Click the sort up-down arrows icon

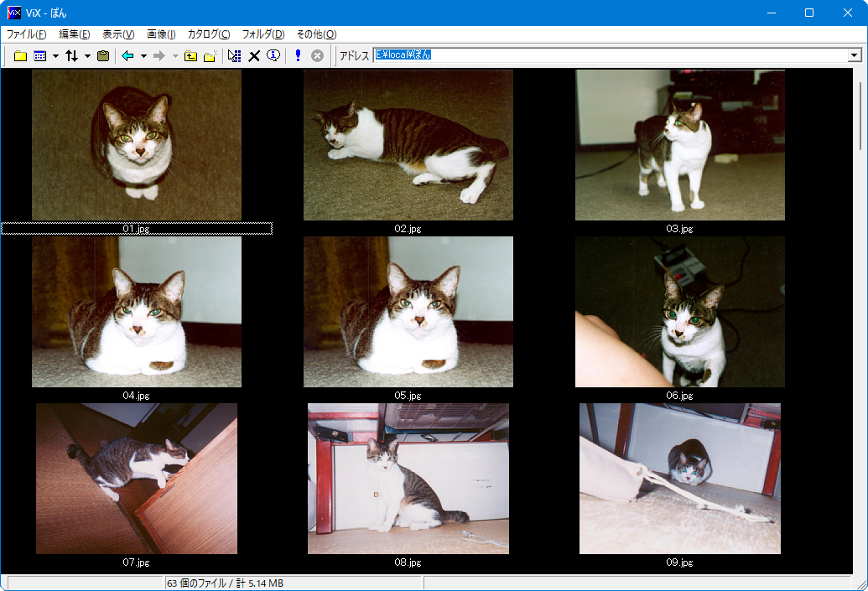tap(72, 56)
